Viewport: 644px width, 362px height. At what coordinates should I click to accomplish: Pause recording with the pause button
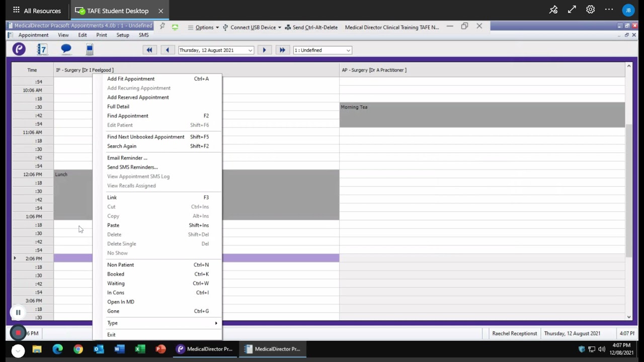click(18, 312)
